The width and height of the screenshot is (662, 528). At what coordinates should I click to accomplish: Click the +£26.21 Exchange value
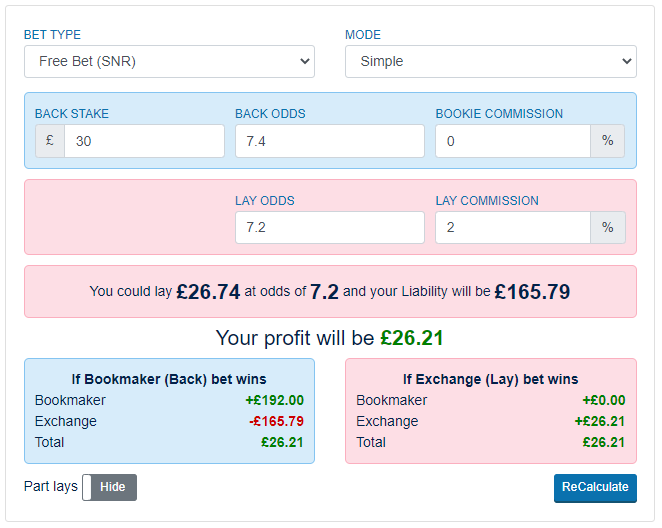coord(600,421)
